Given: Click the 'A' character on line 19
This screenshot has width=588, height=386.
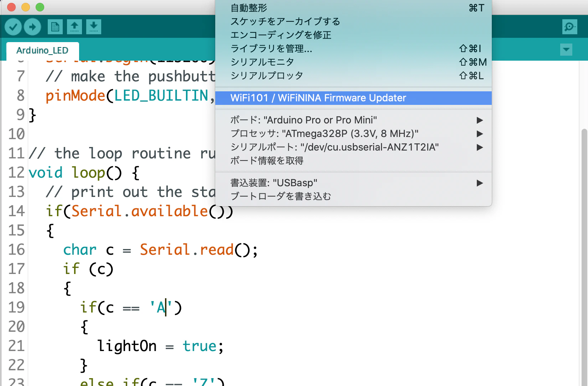Looking at the screenshot, I should click(161, 308).
